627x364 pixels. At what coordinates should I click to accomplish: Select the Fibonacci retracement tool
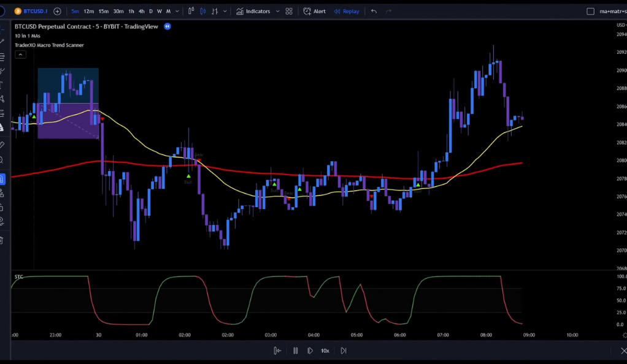[x=2, y=56]
